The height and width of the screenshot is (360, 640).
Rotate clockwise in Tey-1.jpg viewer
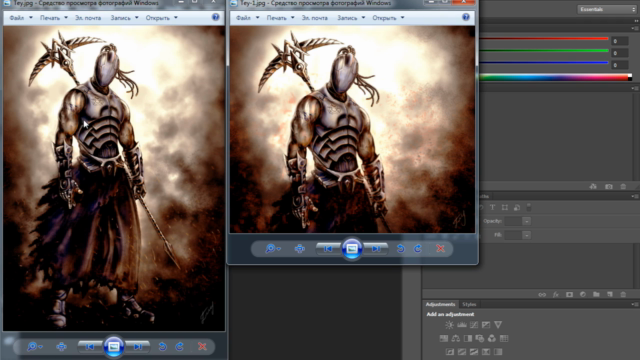coord(418,249)
